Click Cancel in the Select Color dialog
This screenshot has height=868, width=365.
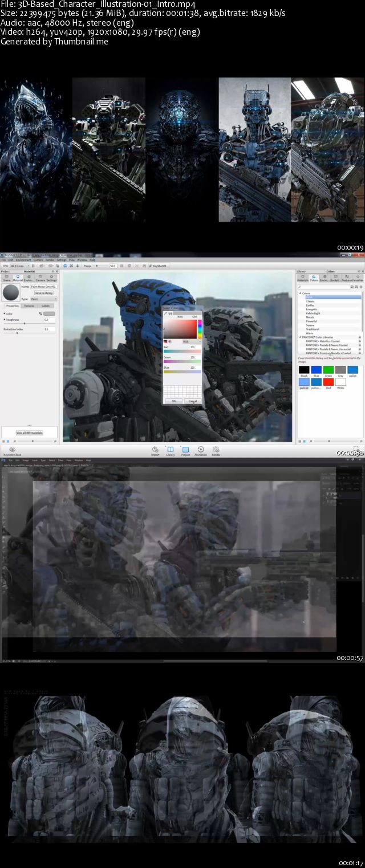click(x=193, y=401)
